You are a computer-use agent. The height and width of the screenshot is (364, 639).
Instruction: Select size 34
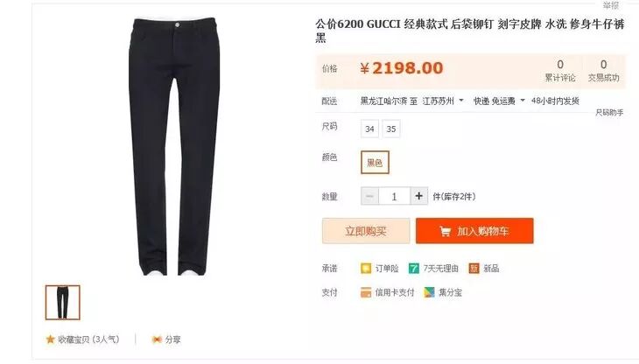[369, 129]
